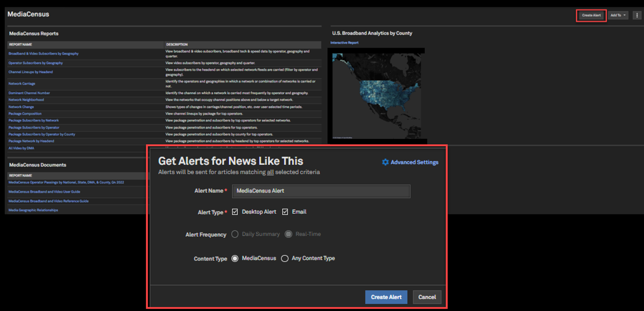644x311 pixels.
Task: Open the Interactive Report link
Action: click(x=345, y=42)
